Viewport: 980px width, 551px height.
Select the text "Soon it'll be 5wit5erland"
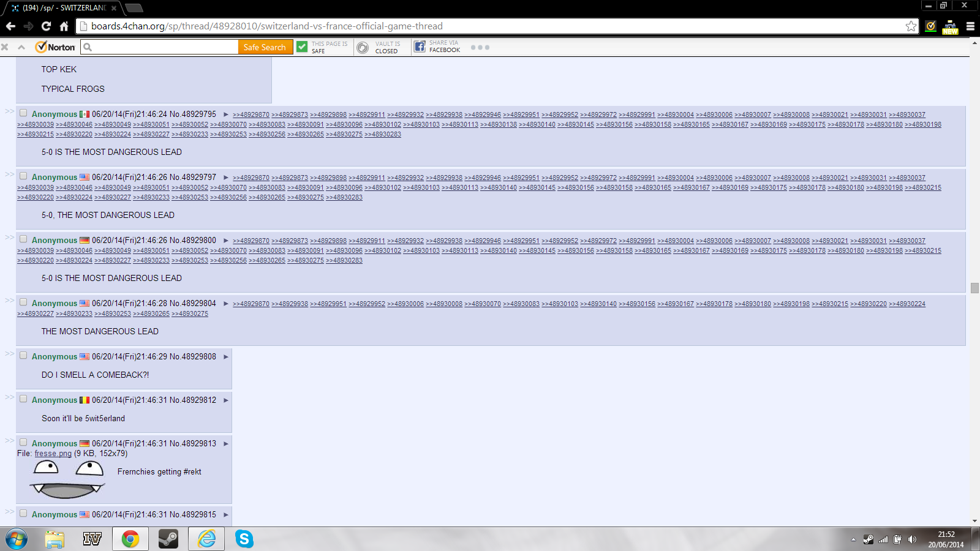pyautogui.click(x=83, y=418)
